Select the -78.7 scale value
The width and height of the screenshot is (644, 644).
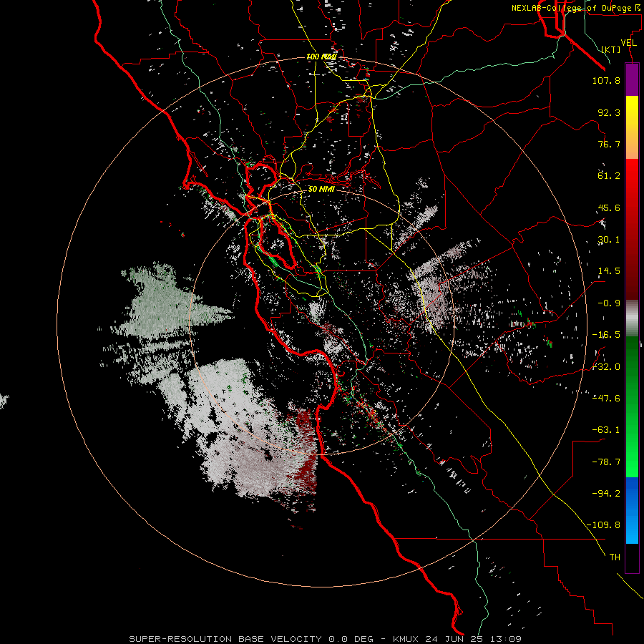pyautogui.click(x=606, y=462)
